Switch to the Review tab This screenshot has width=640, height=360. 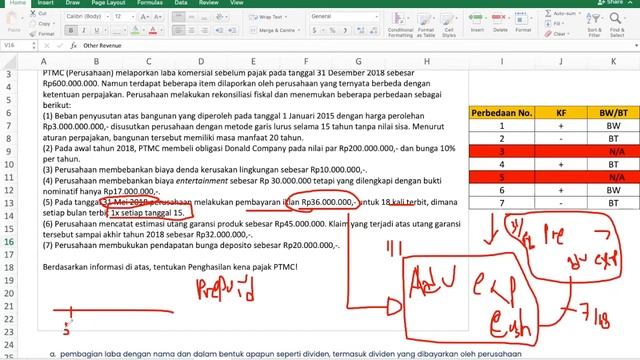click(x=209, y=2)
